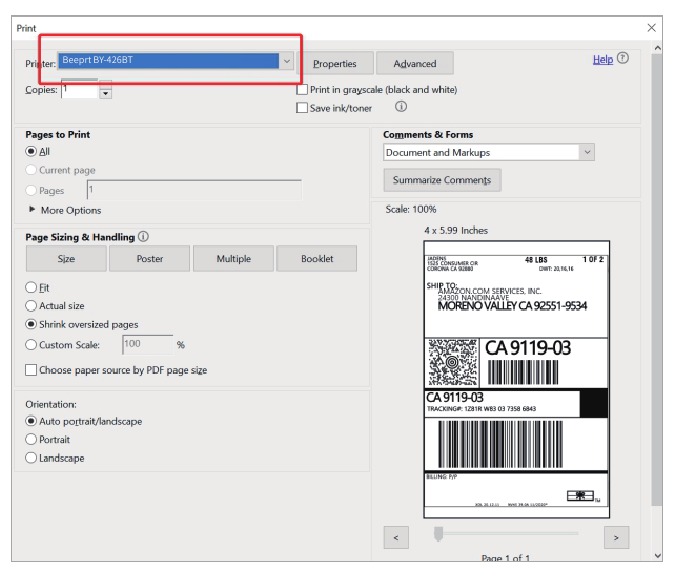This screenshot has width=679, height=585.
Task: Click the Custom Scale percent field
Action: coord(148,344)
